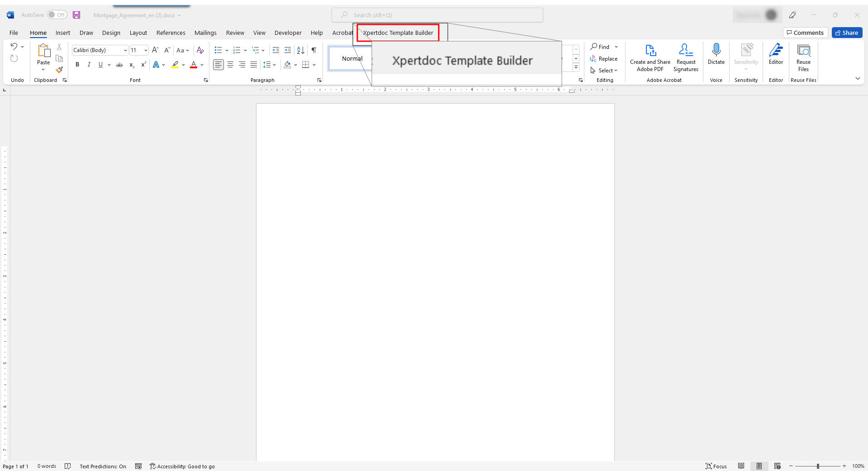Toggle Strikethrough formatting
The width and height of the screenshot is (868, 471).
click(x=119, y=65)
